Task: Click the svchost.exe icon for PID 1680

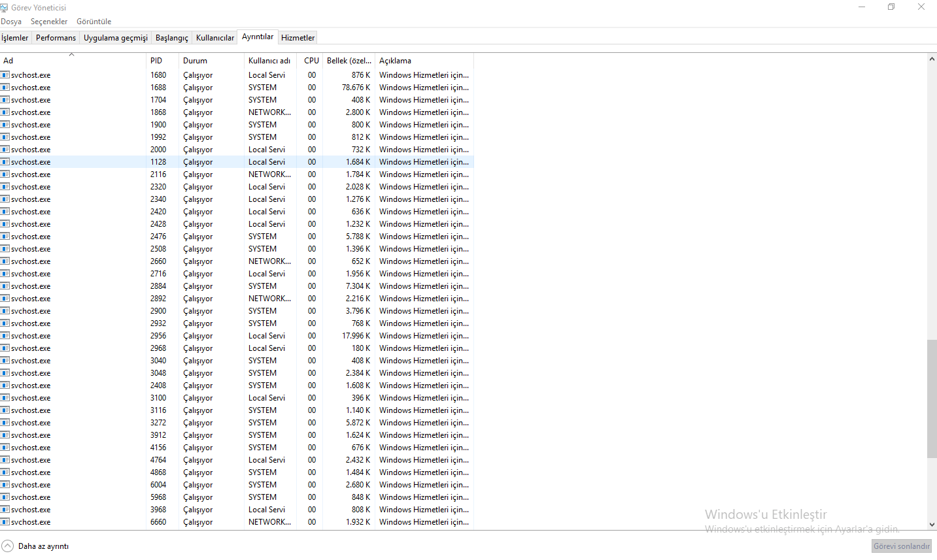Action: point(5,75)
